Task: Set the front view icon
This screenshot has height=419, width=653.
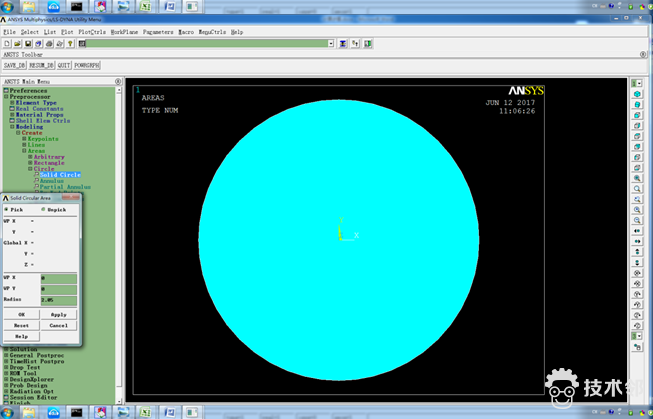Action: click(637, 115)
